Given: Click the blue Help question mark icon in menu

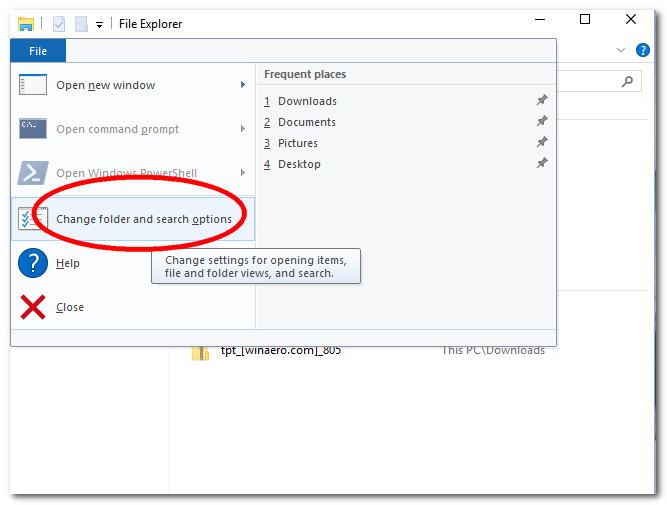Looking at the screenshot, I should [33, 263].
